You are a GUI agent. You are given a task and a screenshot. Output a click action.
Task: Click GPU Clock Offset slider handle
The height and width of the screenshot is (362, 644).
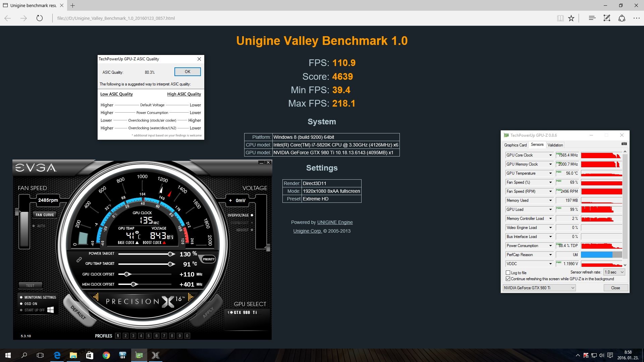(127, 274)
